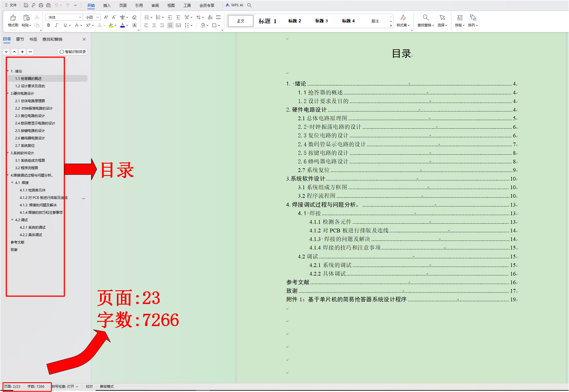
Task: Collapse the 4.1 焊接 outline section
Action: (x=12, y=183)
